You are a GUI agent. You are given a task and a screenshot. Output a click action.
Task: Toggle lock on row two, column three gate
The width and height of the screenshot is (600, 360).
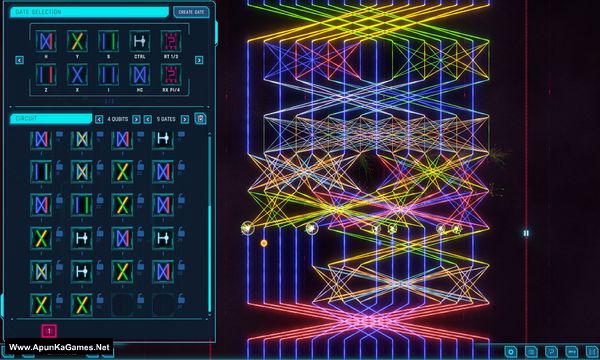tap(140, 166)
